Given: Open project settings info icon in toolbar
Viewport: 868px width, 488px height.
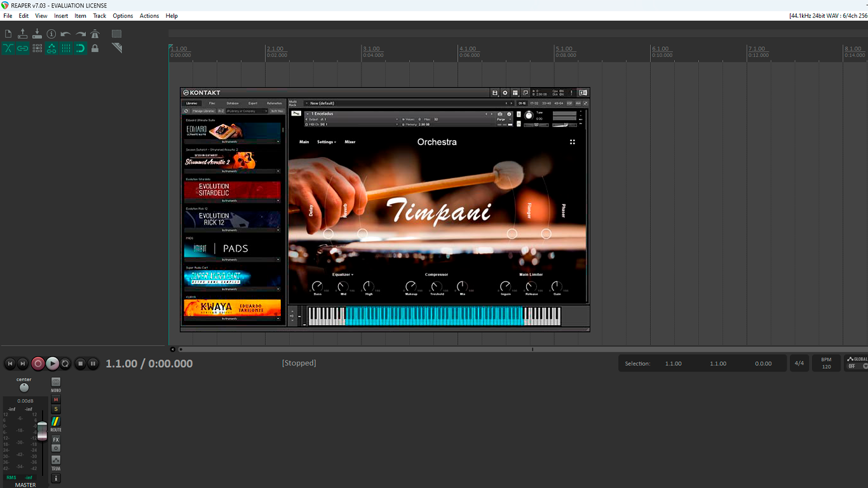Looking at the screenshot, I should click(x=51, y=34).
